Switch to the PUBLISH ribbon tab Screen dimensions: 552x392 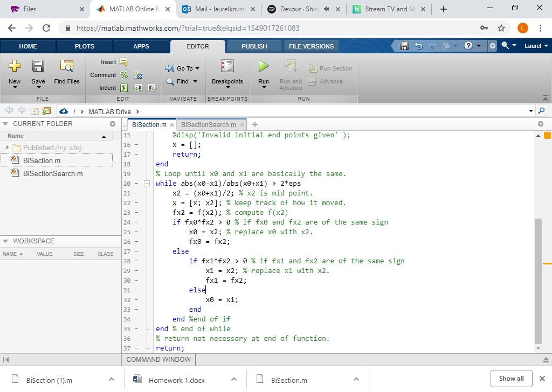(x=253, y=46)
